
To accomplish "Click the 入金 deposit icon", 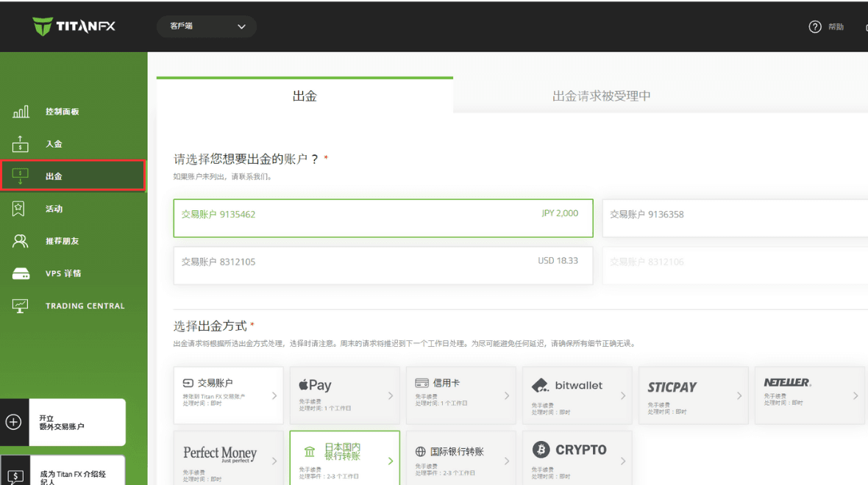I will [x=21, y=144].
